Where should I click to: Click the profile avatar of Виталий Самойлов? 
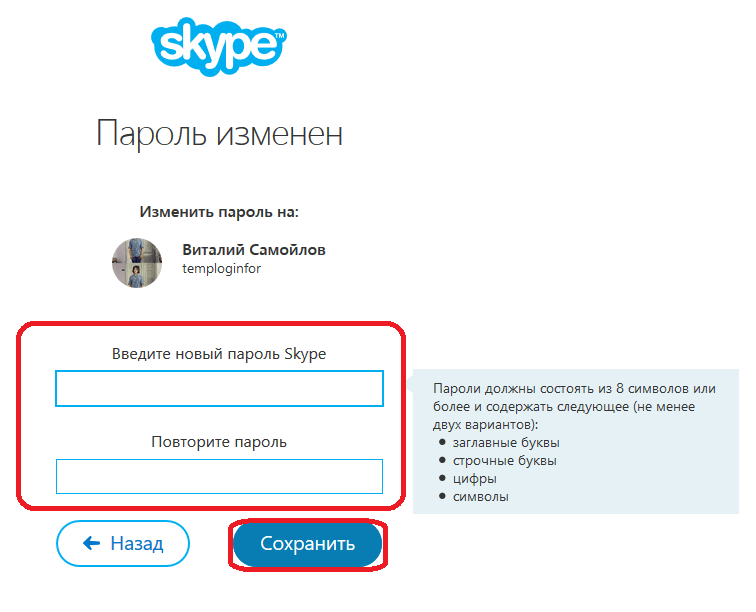click(137, 263)
